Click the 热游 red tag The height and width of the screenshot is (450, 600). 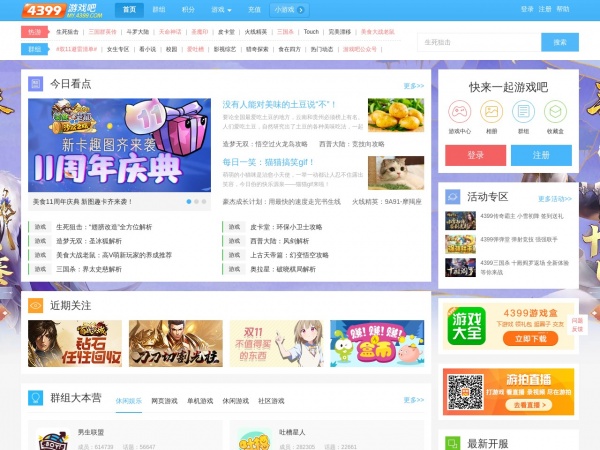click(x=35, y=32)
